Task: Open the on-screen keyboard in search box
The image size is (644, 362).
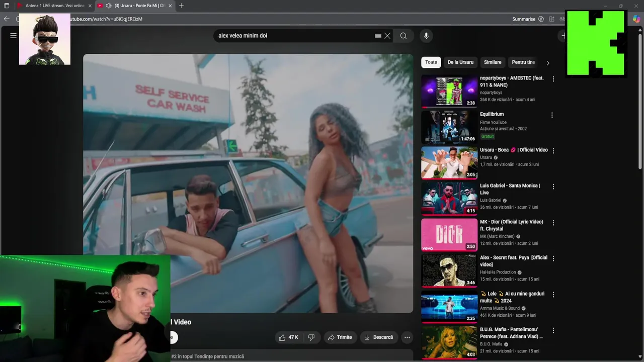Action: 378,36
